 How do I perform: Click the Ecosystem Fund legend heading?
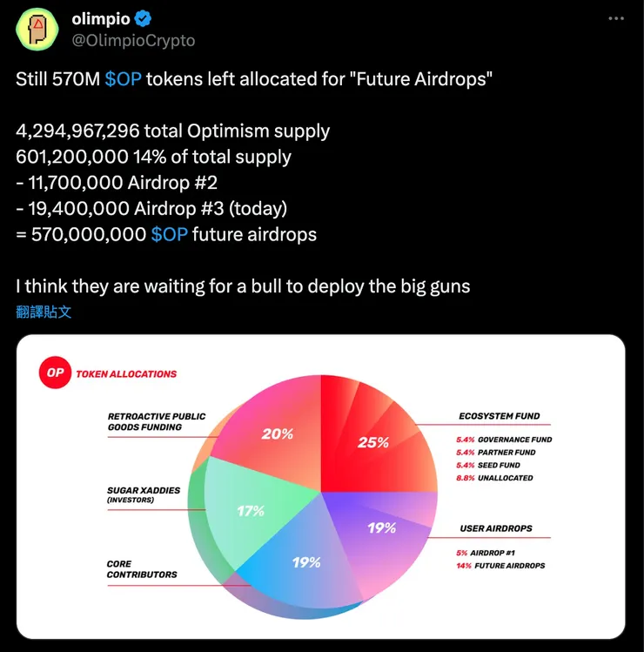point(500,416)
